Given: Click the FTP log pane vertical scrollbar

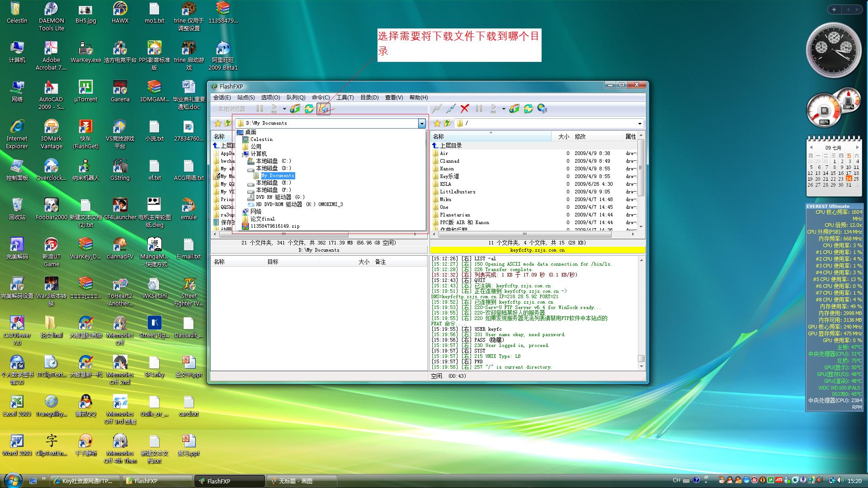Looking at the screenshot, I should 641,314.
